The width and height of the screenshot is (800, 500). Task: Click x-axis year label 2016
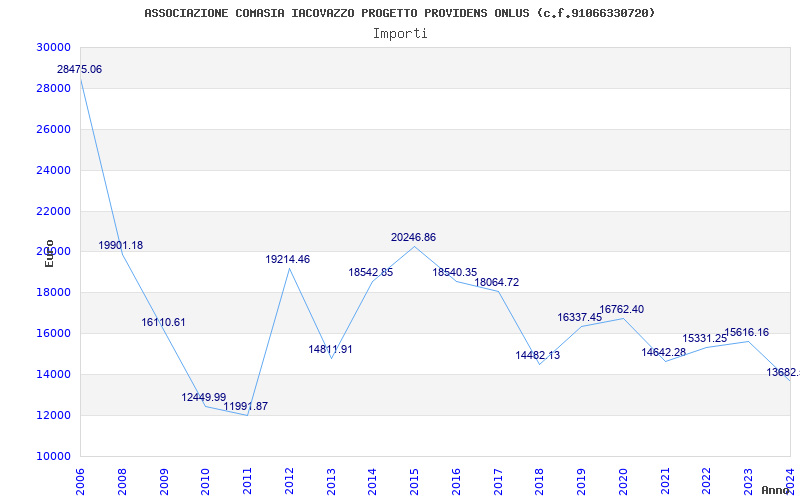click(456, 482)
